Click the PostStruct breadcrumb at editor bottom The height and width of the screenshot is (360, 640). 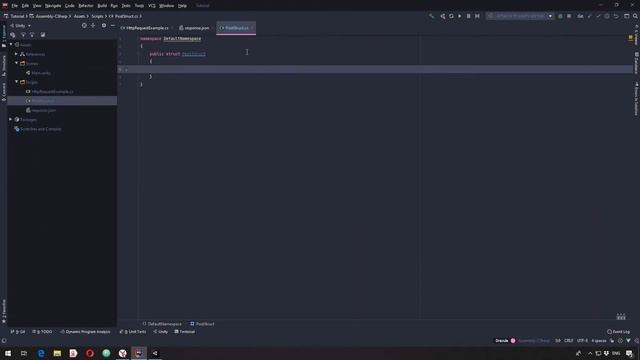pos(202,324)
